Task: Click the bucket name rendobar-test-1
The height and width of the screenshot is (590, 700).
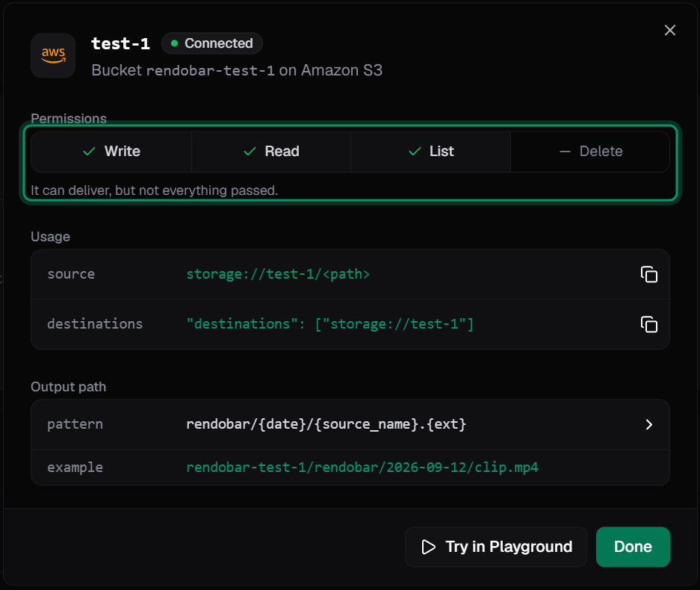Action: 210,70
